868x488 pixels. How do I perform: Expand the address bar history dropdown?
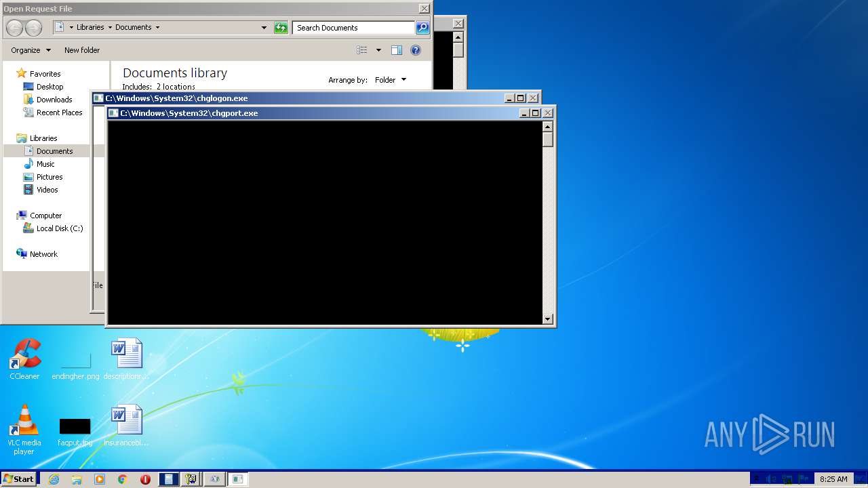click(x=264, y=28)
